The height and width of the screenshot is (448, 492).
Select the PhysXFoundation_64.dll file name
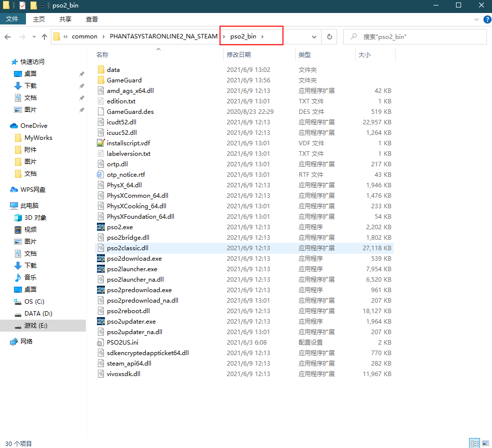click(140, 216)
